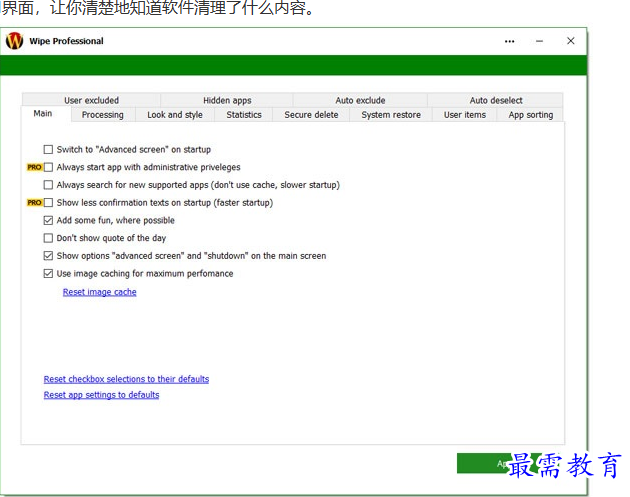Uncheck Show options "advanced screen" and "shutdown"
This screenshot has width=630, height=497.
(x=48, y=256)
